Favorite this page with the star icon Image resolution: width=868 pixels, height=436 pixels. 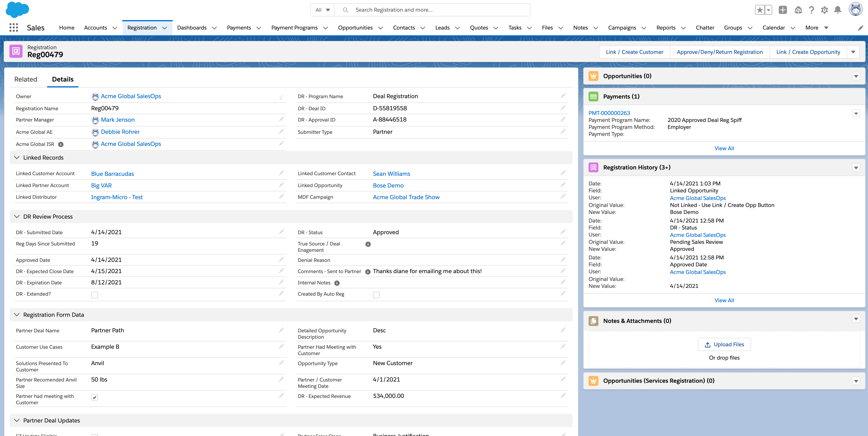point(760,10)
